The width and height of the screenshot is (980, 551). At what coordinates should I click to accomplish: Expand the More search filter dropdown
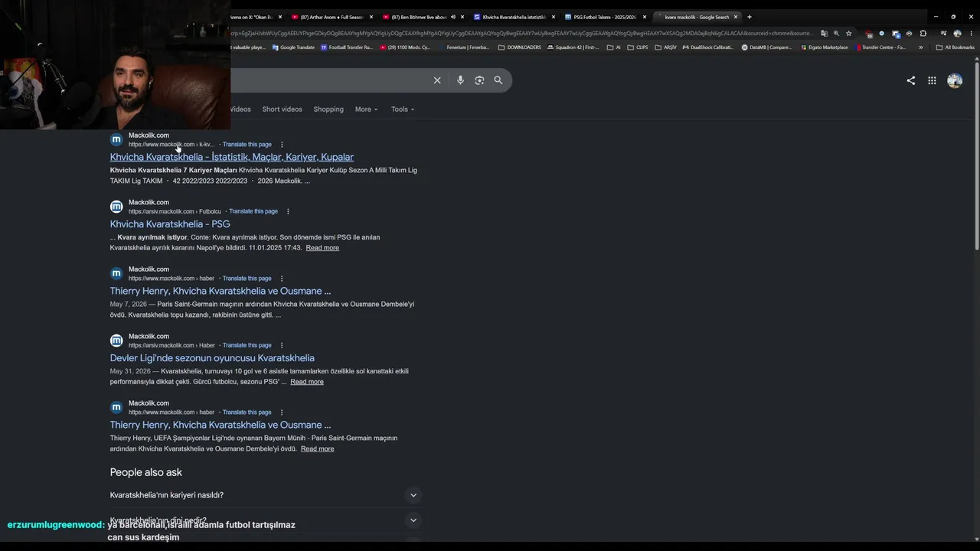pos(366,109)
